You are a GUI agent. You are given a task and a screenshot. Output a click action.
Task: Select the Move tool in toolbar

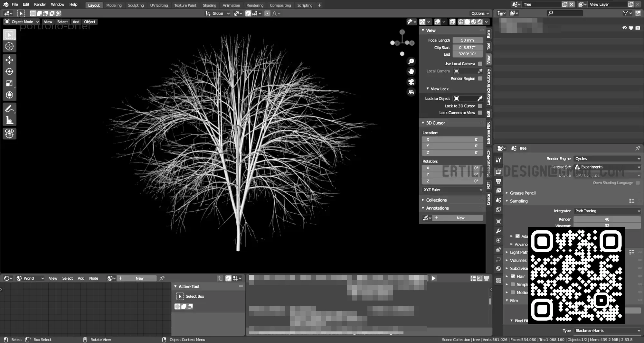(x=9, y=60)
